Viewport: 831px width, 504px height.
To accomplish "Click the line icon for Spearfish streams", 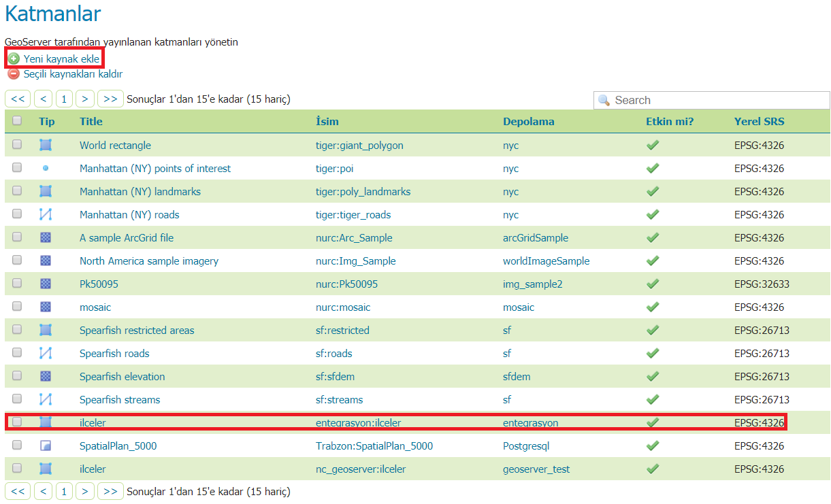I will [x=46, y=399].
